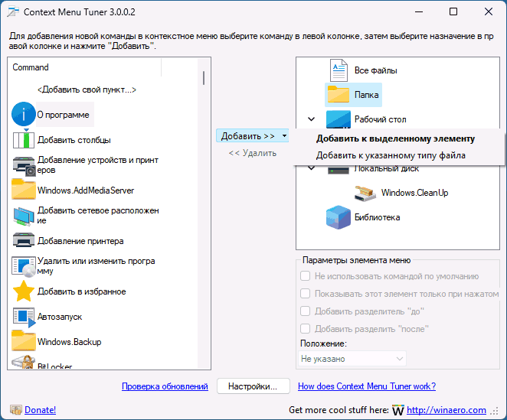Click the Добавить >> button
The width and height of the screenshot is (507, 420).
point(248,136)
